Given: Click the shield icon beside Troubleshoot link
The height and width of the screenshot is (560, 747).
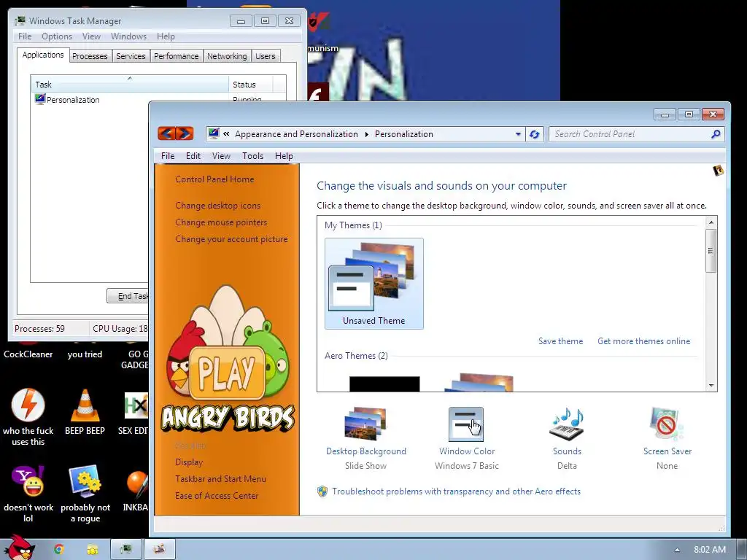Looking at the screenshot, I should click(x=322, y=491).
